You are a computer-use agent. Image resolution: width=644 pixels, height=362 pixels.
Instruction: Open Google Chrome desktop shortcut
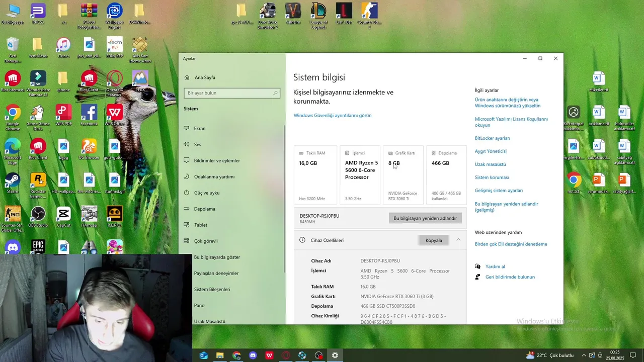(13, 118)
